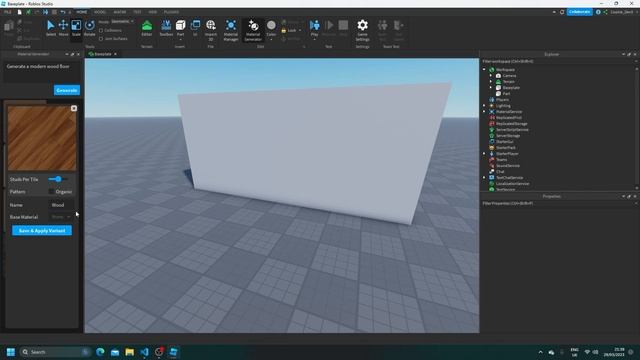The height and width of the screenshot is (360, 640).
Task: Click the Camera icon in Explorer
Action: (498, 76)
